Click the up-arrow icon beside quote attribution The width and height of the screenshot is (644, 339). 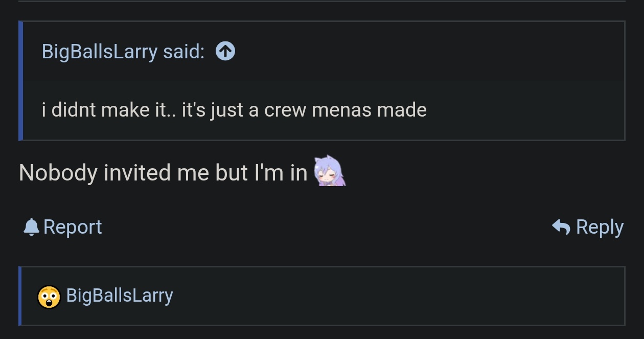pyautogui.click(x=225, y=51)
